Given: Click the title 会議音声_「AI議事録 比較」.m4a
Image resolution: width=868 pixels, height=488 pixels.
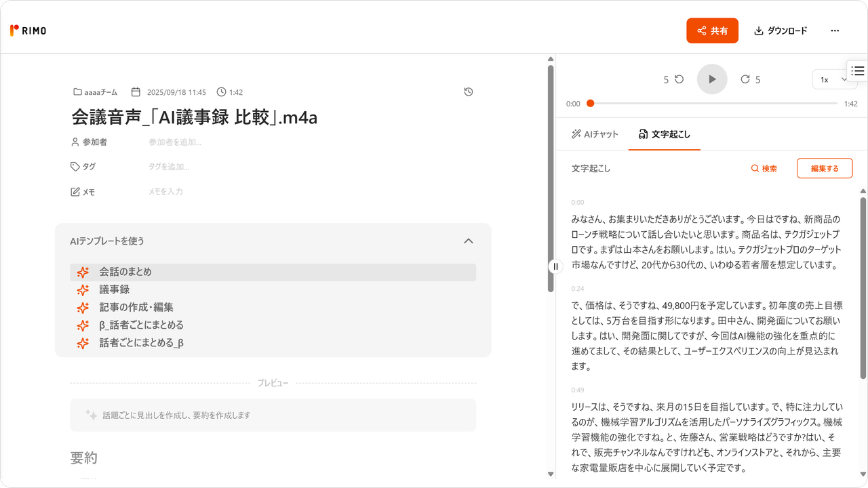Looking at the screenshot, I should click(x=195, y=117).
